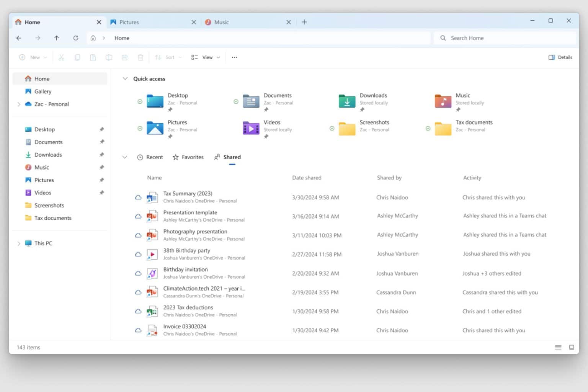Switch to the Music tab
This screenshot has height=392, width=588.
[222, 22]
